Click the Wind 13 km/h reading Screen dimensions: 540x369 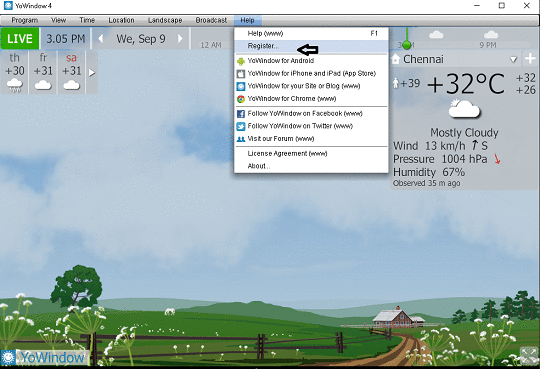[x=440, y=146]
